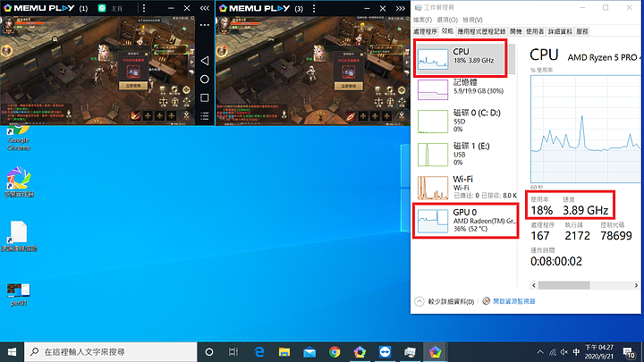Open Google Chrome desktop shortcut
This screenshot has height=362, width=644.
(x=19, y=139)
